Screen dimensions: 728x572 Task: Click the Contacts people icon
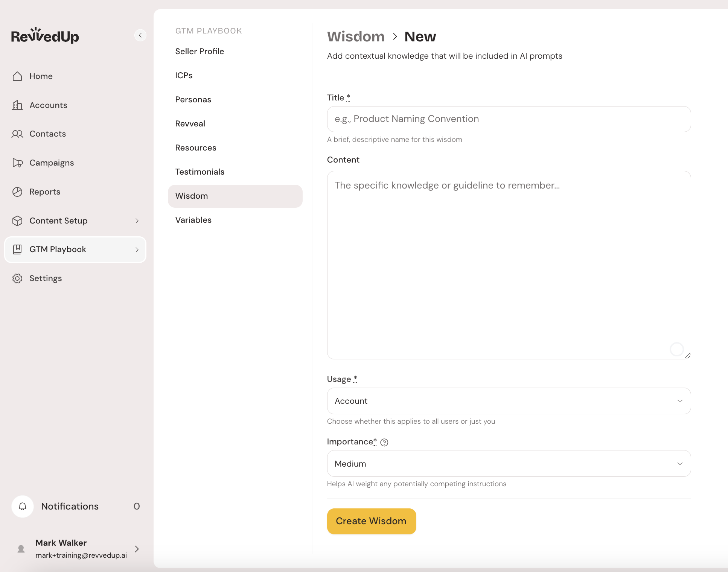[17, 134]
